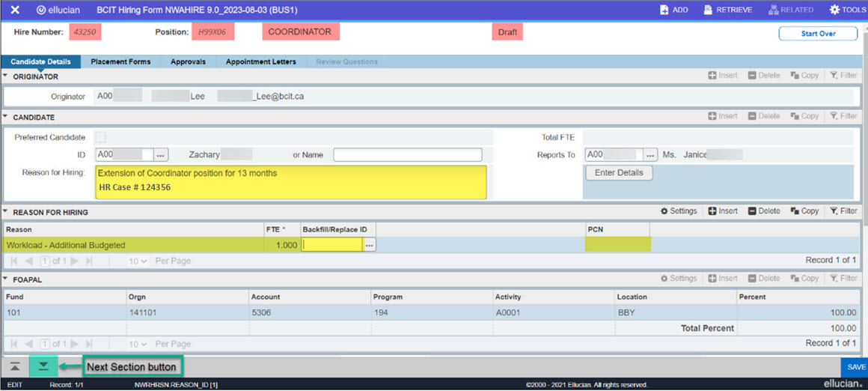This screenshot has width=868, height=391.
Task: Click Copy in the REASON FOR HIRING section
Action: pos(804,211)
